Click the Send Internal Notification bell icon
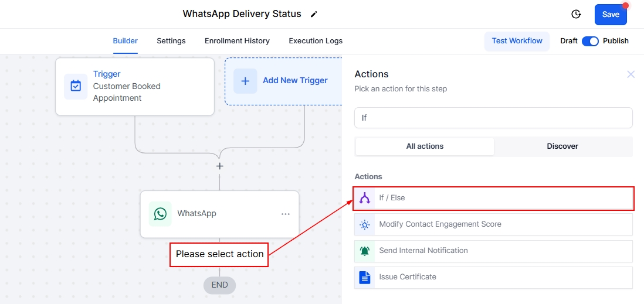The width and height of the screenshot is (644, 304). coord(365,251)
